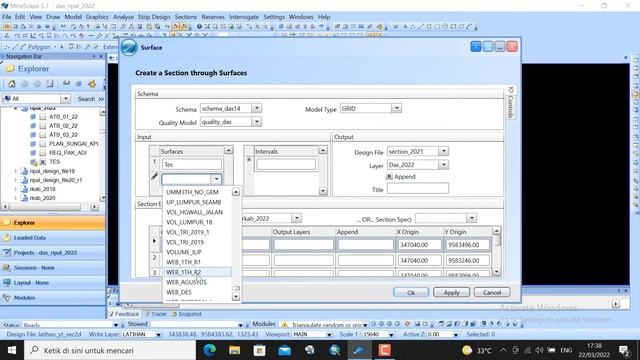The height and width of the screenshot is (360, 640).
Task: Check the box beside REQ_PAK_ADI
Action: [42, 153]
